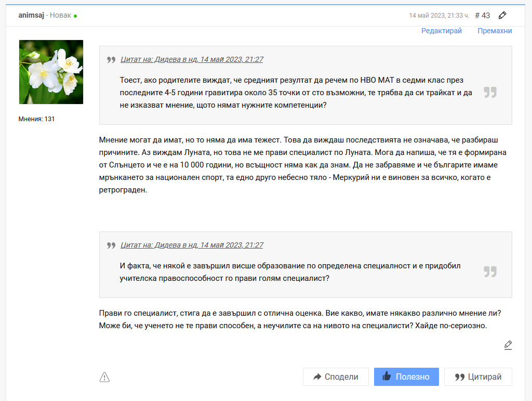Open the animsaj username profile
Image resolution: width=532 pixels, height=401 pixels.
[x=31, y=15]
